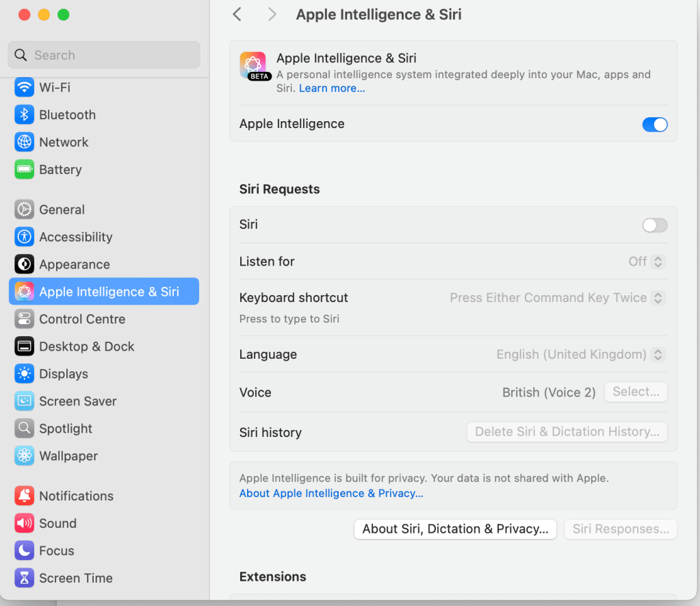This screenshot has height=606, width=700.
Task: Select the Wallpaper icon in sidebar
Action: pos(25,456)
